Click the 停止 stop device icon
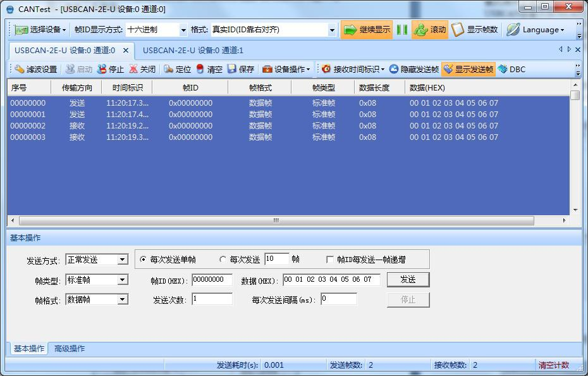588x376 pixels. coord(102,69)
